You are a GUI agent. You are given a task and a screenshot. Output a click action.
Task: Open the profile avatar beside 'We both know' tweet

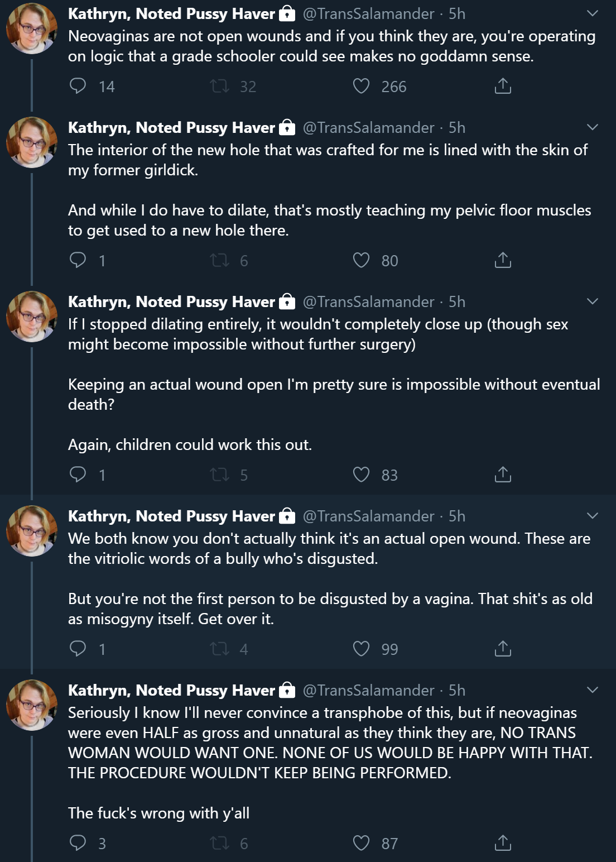click(32, 530)
